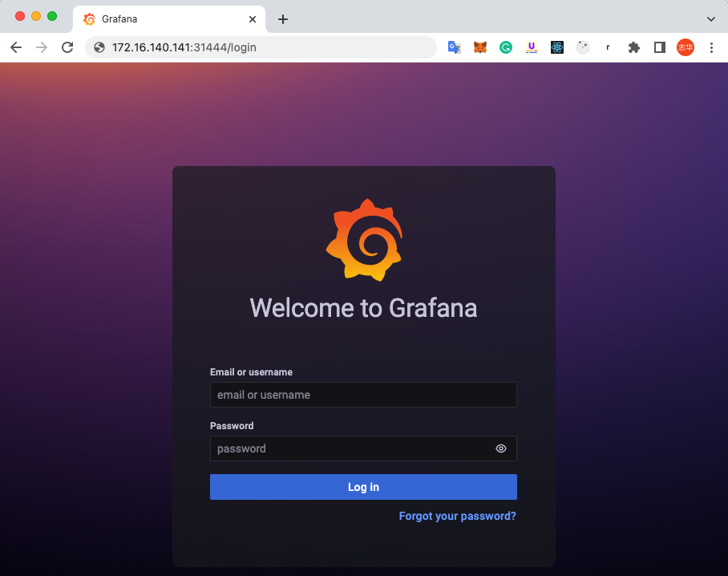
Task: Click the small 'r' extension icon
Action: pos(608,47)
